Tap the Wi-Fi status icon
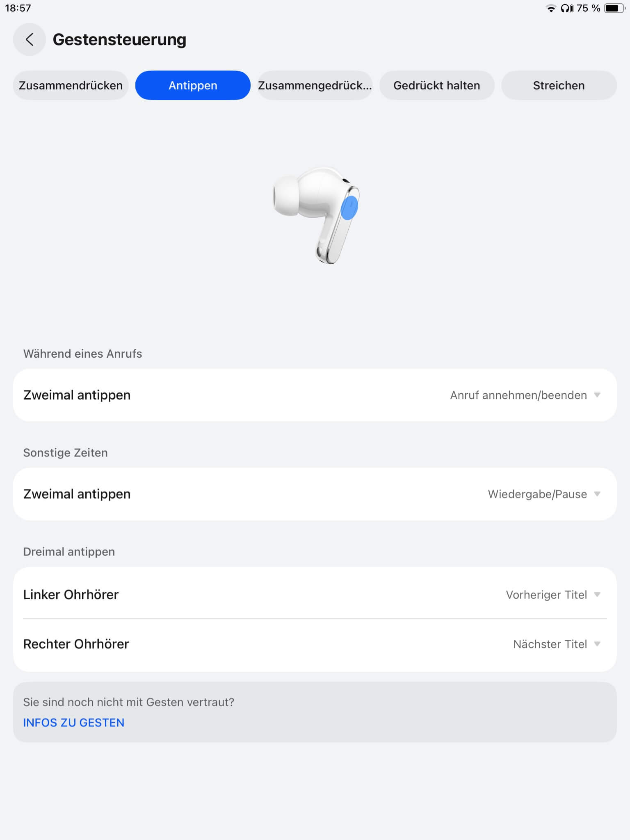The width and height of the screenshot is (630, 840). 551,9
